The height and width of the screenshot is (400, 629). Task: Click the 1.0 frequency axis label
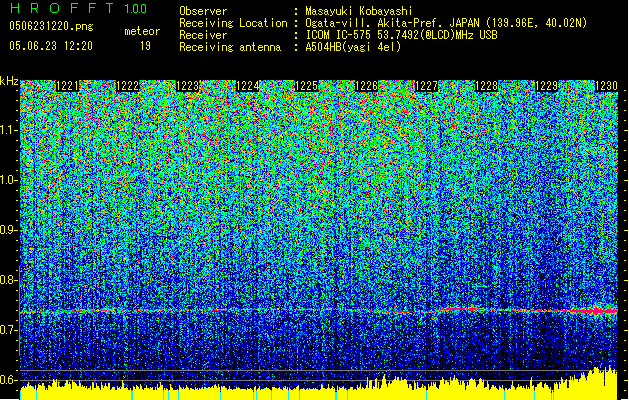[9, 180]
